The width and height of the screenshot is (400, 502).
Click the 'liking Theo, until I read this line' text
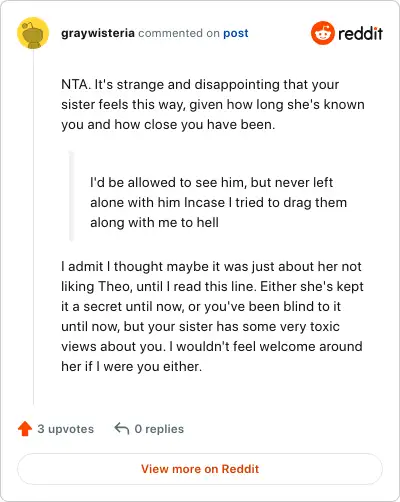coord(159,286)
